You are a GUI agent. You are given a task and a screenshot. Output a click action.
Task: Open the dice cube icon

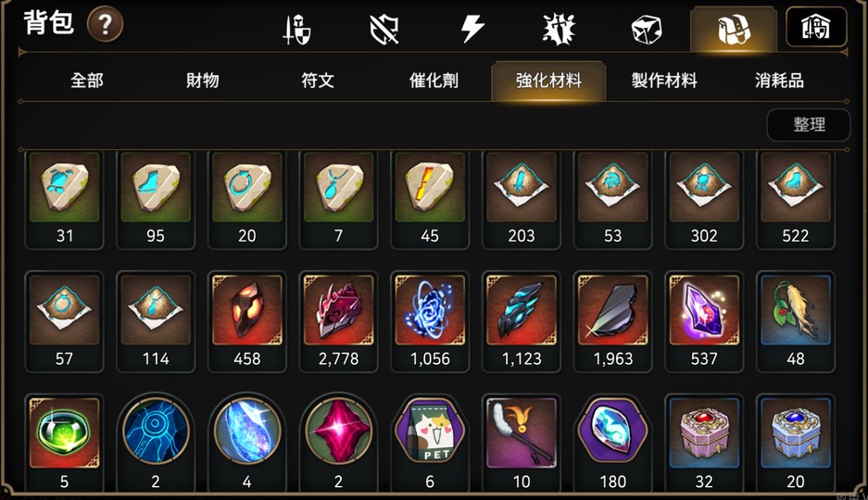[647, 30]
